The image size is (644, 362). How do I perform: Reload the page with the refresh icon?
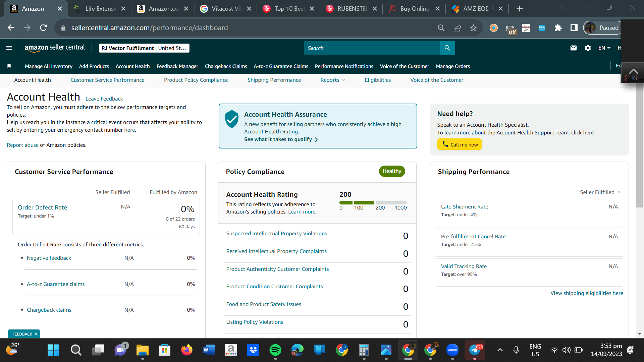[43, 28]
